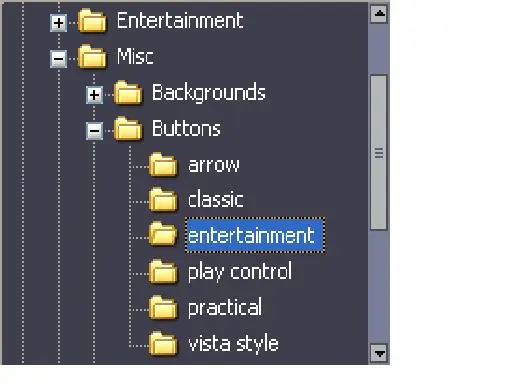The width and height of the screenshot is (512, 384).
Task: Collapse the Buttons folder node
Action: coord(94,131)
